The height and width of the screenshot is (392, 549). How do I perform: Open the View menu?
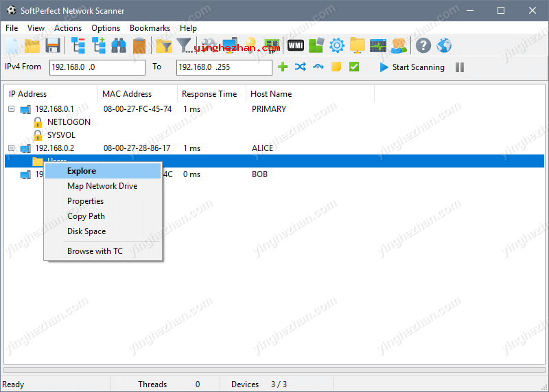click(x=36, y=28)
